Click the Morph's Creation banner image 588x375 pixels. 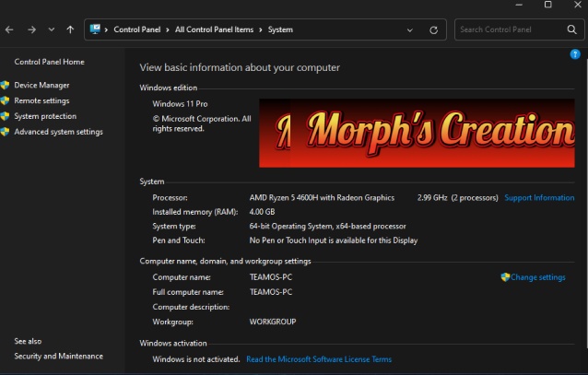417,133
